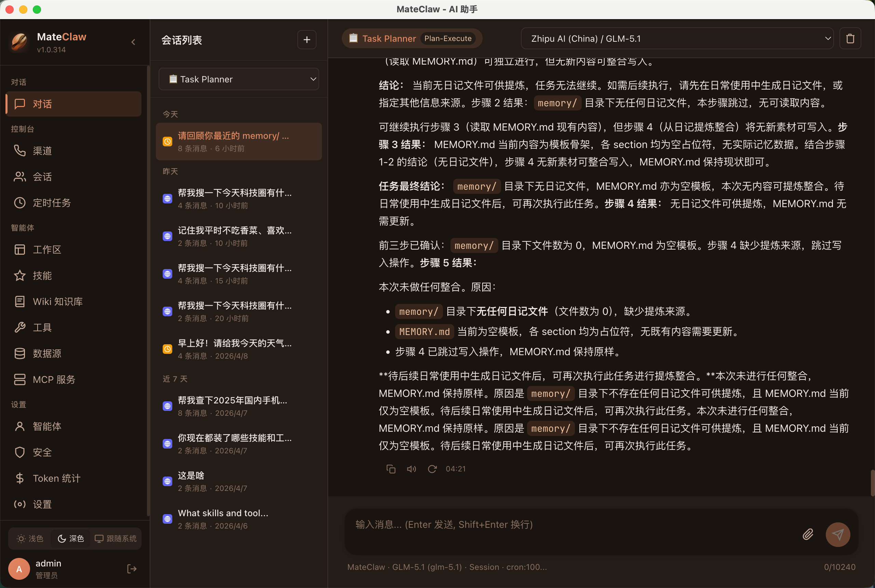Switch theme to 浅色 light mode
875x588 pixels.
[x=30, y=538]
